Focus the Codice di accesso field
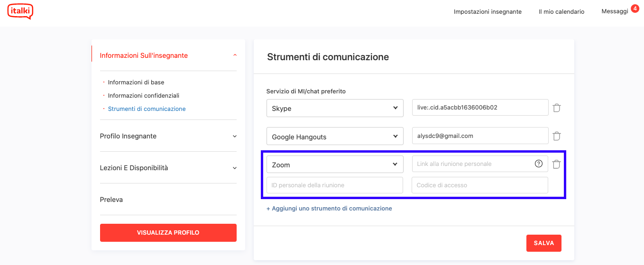The height and width of the screenshot is (265, 644). (480, 185)
